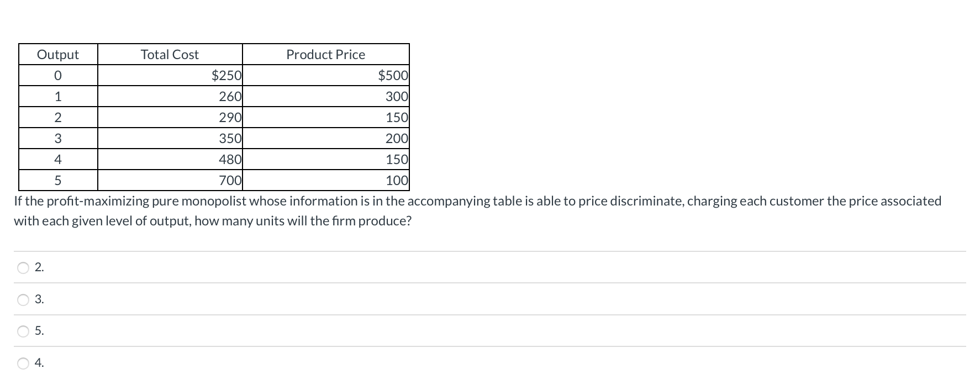Click the cell showing output 5

pos(57,180)
